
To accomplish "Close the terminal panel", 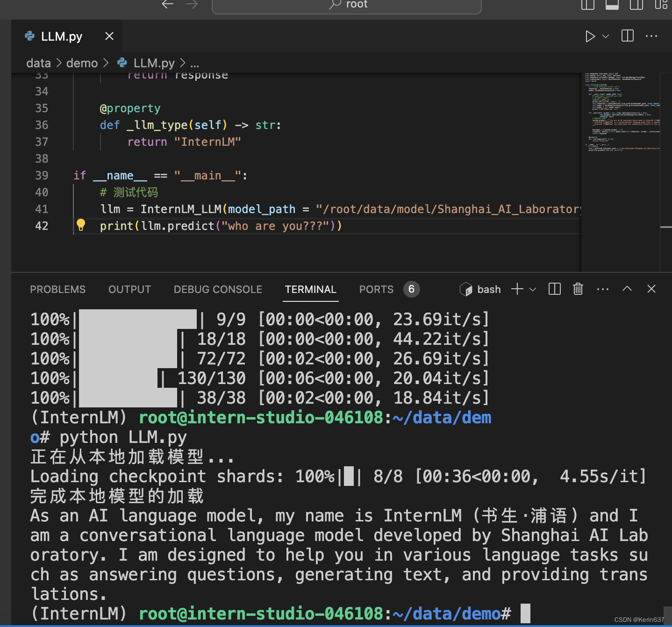I will (x=651, y=289).
